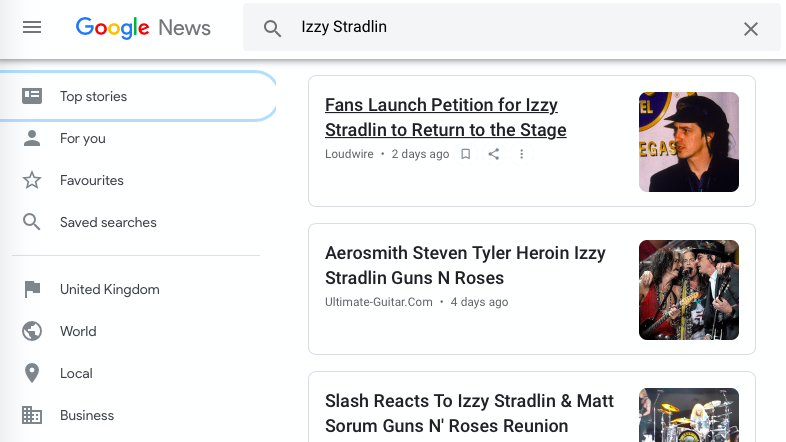This screenshot has height=442, width=786.
Task: Open Aerosmith Steven Tyler Heroin headline
Action: [465, 265]
